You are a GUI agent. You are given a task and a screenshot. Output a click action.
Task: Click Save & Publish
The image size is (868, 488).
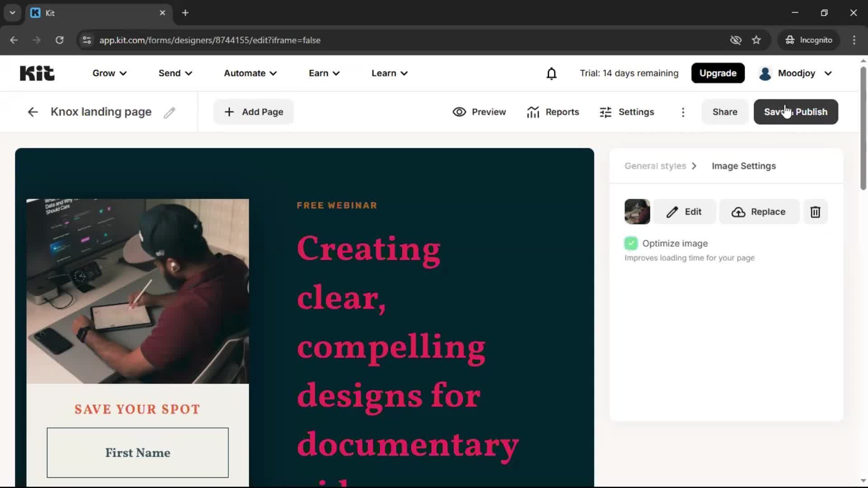796,112
